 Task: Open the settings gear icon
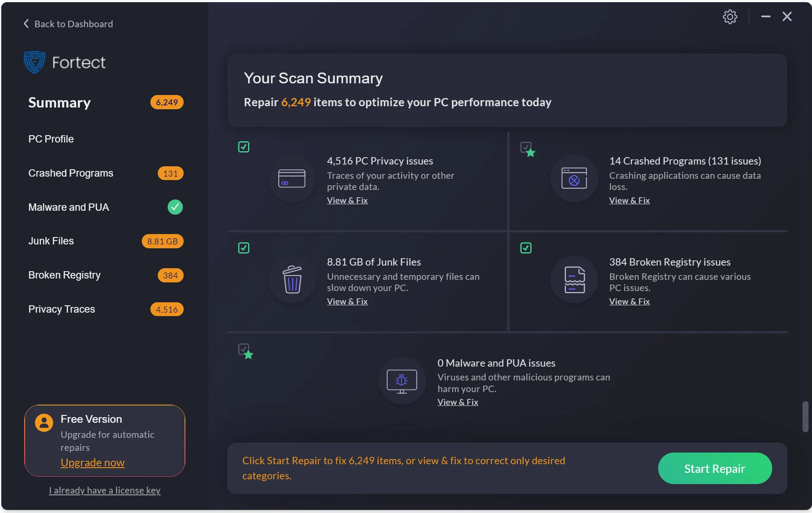729,17
